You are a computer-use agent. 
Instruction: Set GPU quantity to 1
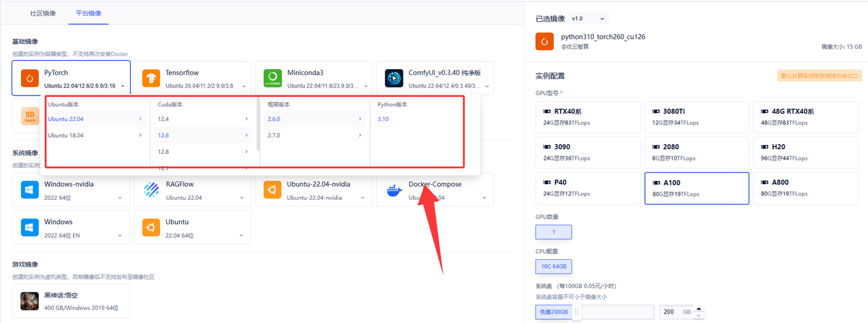(553, 232)
